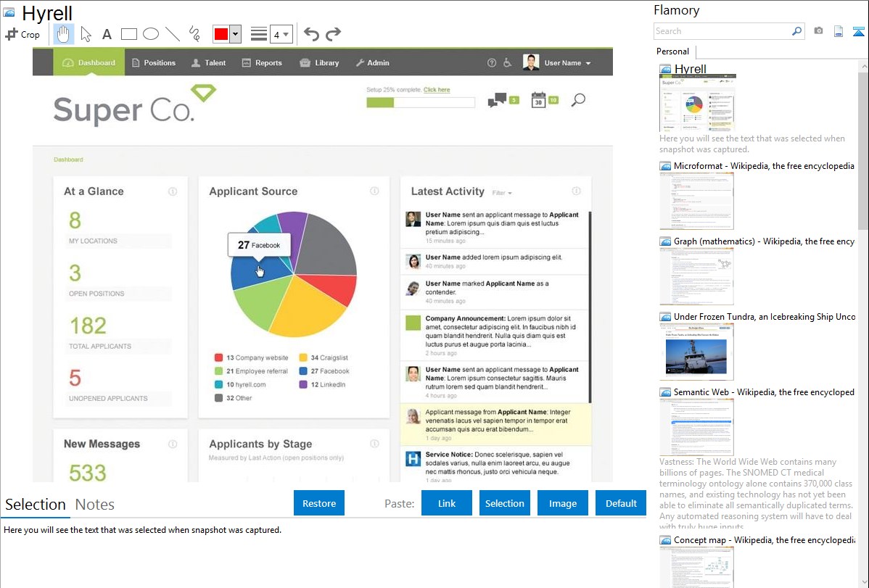Pick the text annotation tool
This screenshot has width=869, height=588.
point(107,34)
